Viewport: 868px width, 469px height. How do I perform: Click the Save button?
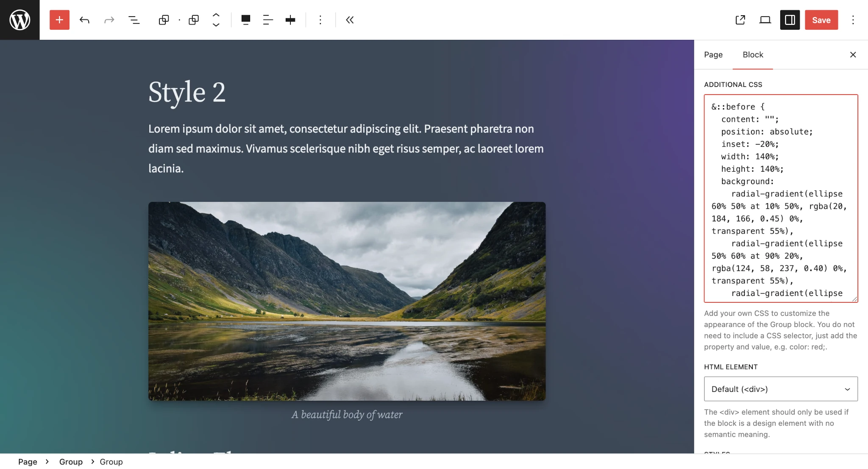[821, 20]
